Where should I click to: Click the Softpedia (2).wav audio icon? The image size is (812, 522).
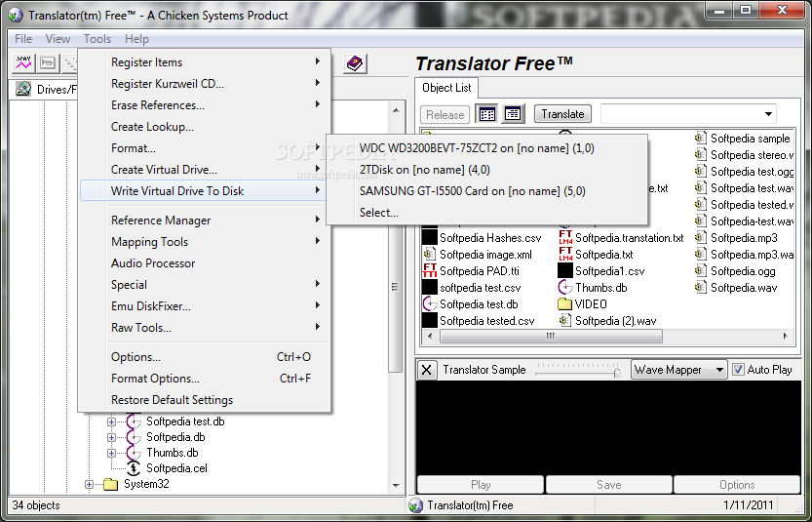(x=565, y=320)
